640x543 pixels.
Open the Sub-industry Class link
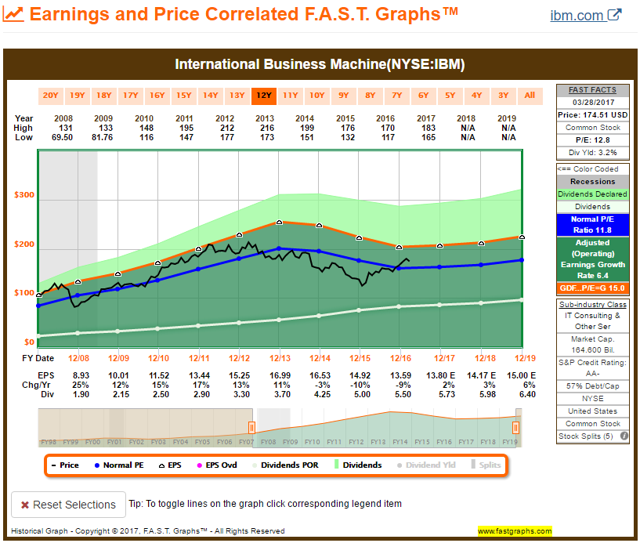point(593,305)
